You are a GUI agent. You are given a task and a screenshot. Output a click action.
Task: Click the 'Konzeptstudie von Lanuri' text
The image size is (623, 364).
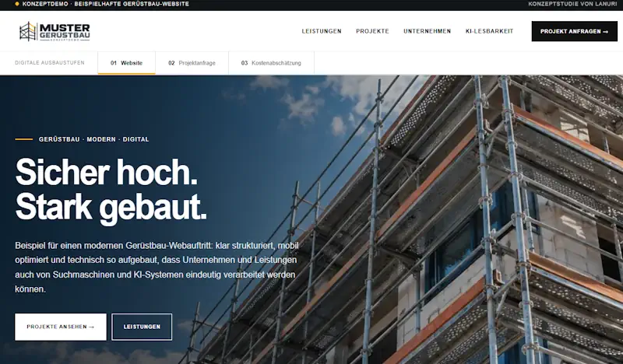pyautogui.click(x=573, y=4)
